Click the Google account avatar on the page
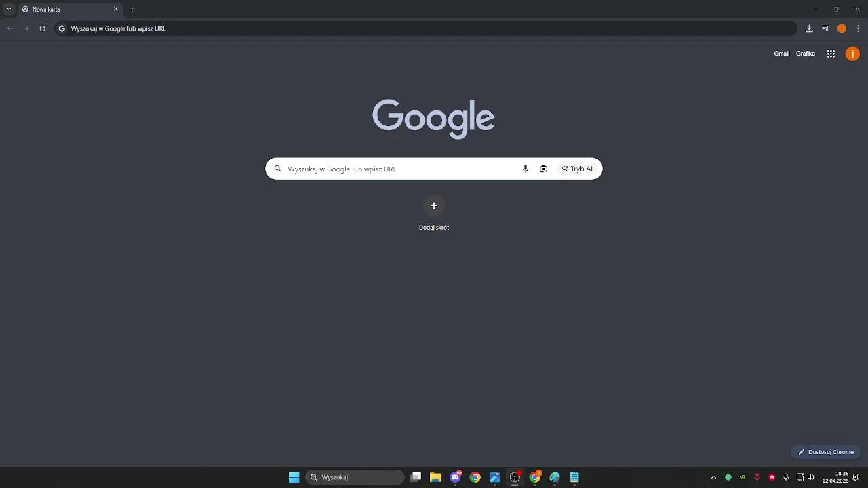 [x=852, y=54]
